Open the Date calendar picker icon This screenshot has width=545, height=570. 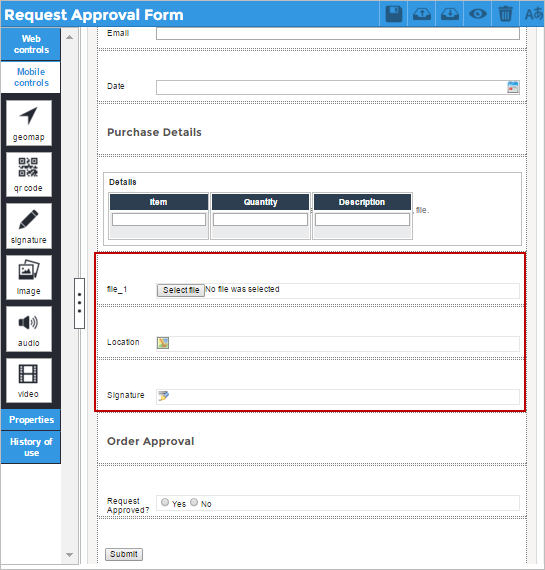513,87
